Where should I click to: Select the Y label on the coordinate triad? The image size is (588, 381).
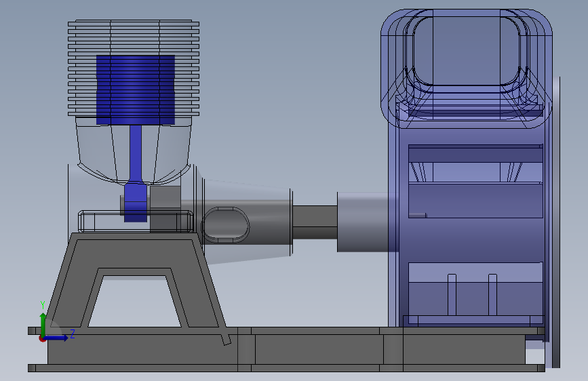[x=42, y=305]
